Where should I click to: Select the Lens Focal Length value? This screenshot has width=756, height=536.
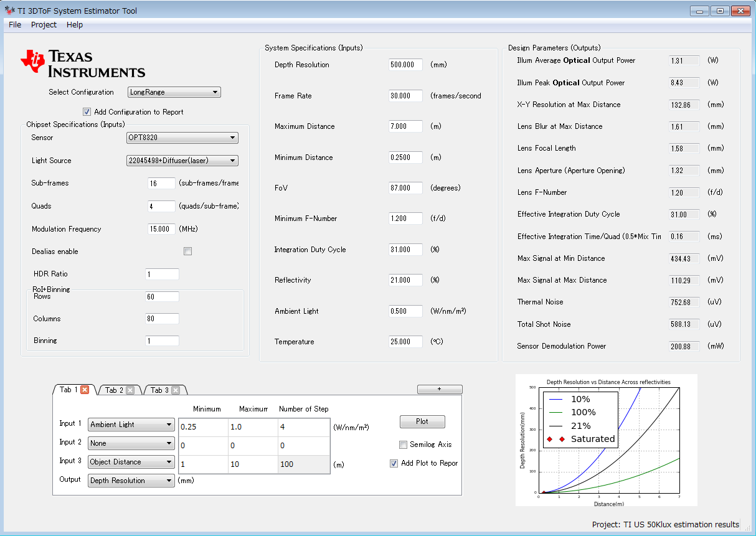click(684, 149)
